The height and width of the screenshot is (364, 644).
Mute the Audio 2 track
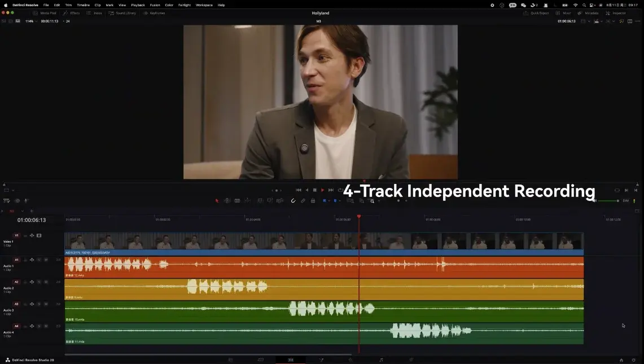[46, 282]
